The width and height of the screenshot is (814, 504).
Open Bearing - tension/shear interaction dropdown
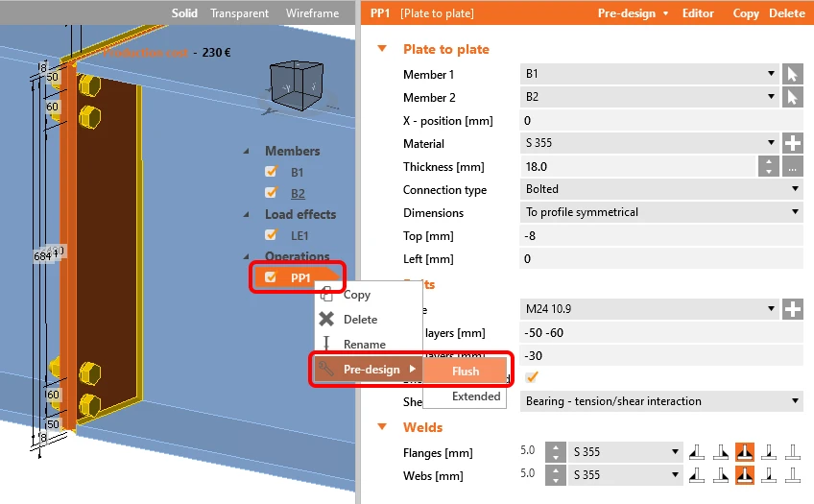[x=661, y=401]
